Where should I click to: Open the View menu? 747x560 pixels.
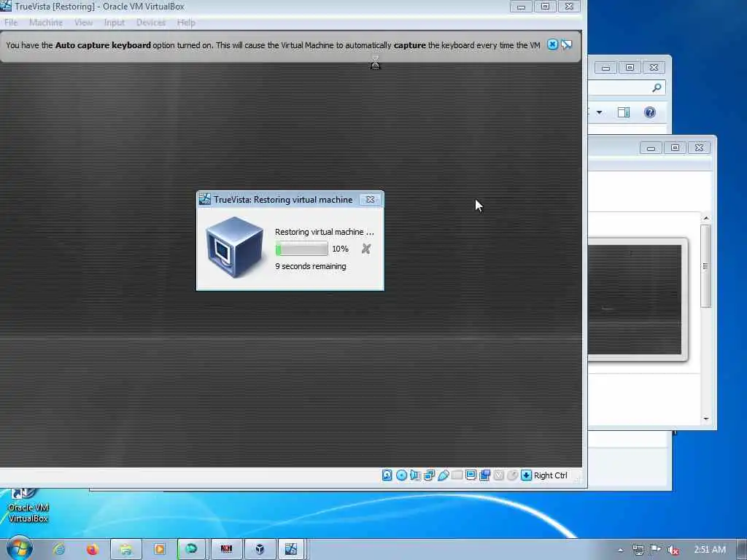[83, 23]
